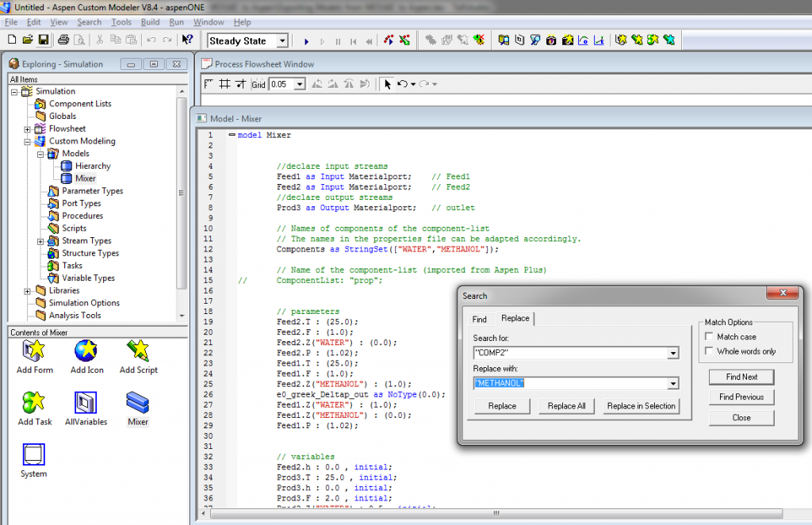Screen dimensions: 812x525
Task: Click the Run simulation play button
Action: pos(305,40)
